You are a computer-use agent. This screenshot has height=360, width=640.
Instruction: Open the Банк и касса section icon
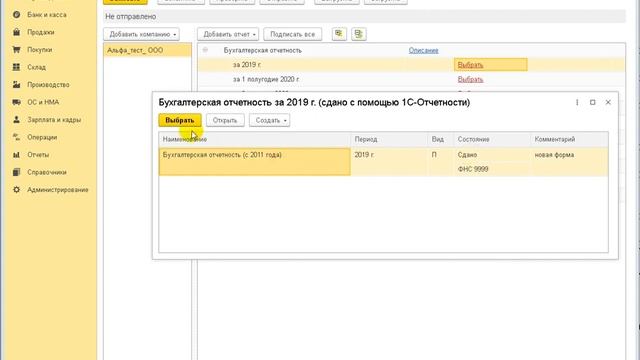click(x=16, y=15)
